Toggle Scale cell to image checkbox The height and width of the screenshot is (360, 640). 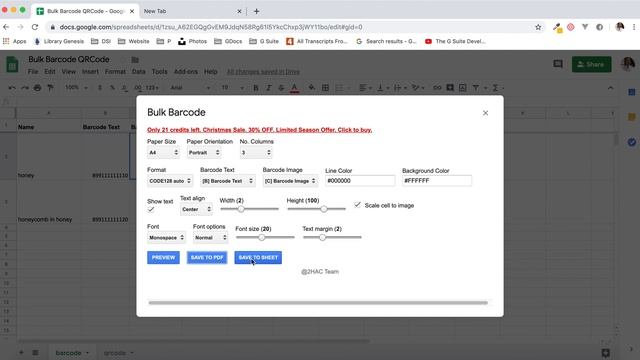coord(358,205)
